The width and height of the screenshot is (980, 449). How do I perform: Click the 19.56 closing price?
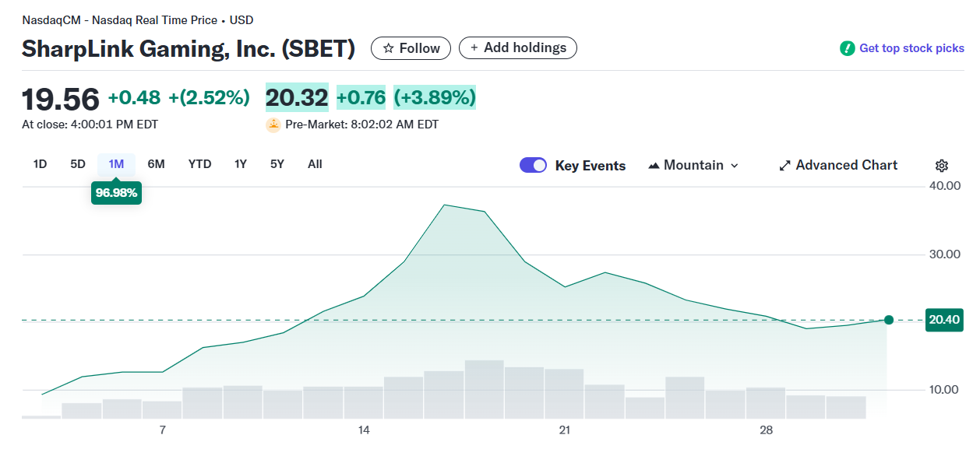pos(61,99)
